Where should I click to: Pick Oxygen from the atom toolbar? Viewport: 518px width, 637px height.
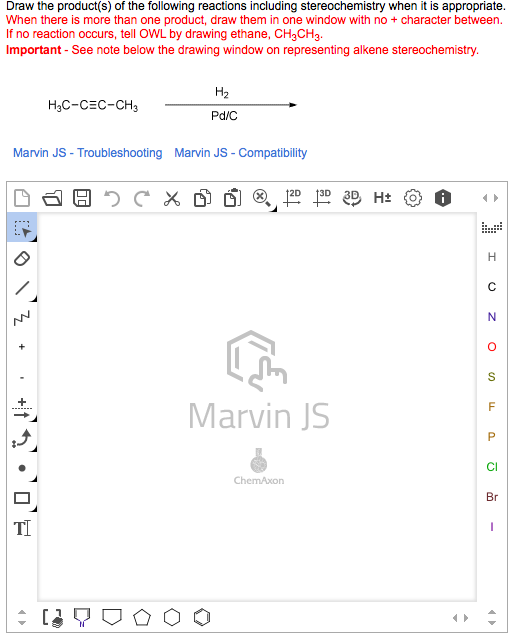coord(492,347)
